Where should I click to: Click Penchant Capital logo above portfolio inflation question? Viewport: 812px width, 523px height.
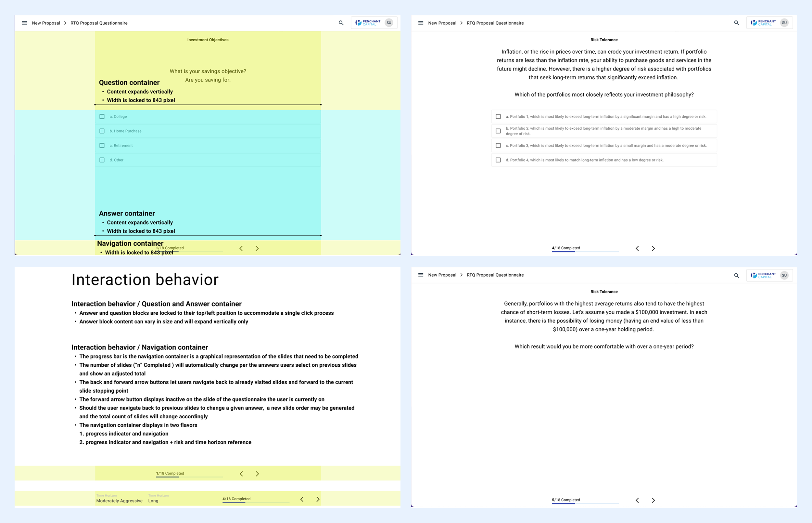pos(763,23)
